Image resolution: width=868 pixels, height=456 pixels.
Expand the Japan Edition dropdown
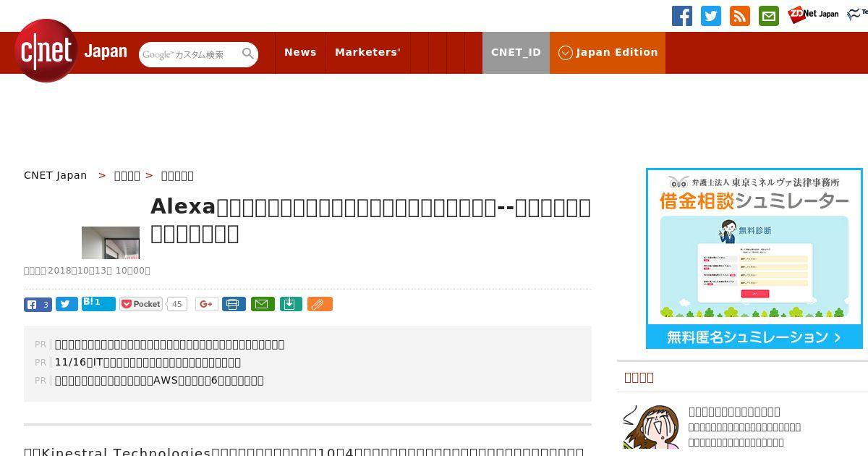click(608, 52)
